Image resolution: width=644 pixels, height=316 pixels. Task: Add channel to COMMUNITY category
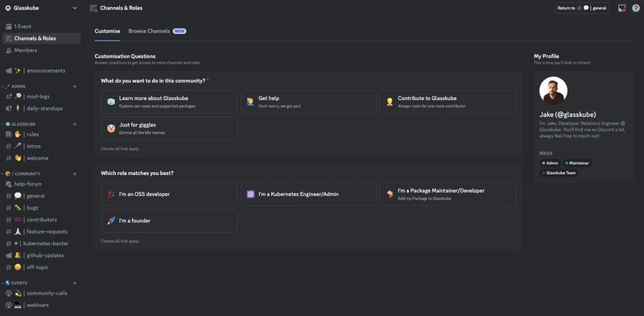pos(75,173)
